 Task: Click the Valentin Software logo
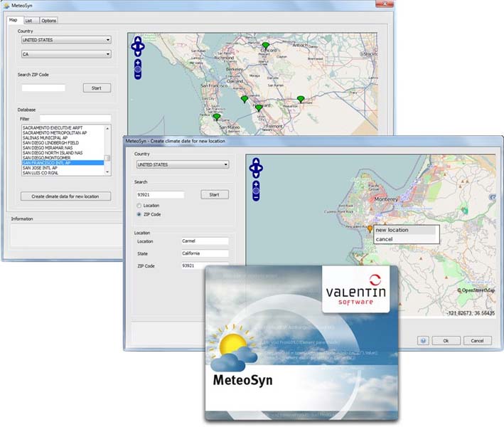click(355, 289)
